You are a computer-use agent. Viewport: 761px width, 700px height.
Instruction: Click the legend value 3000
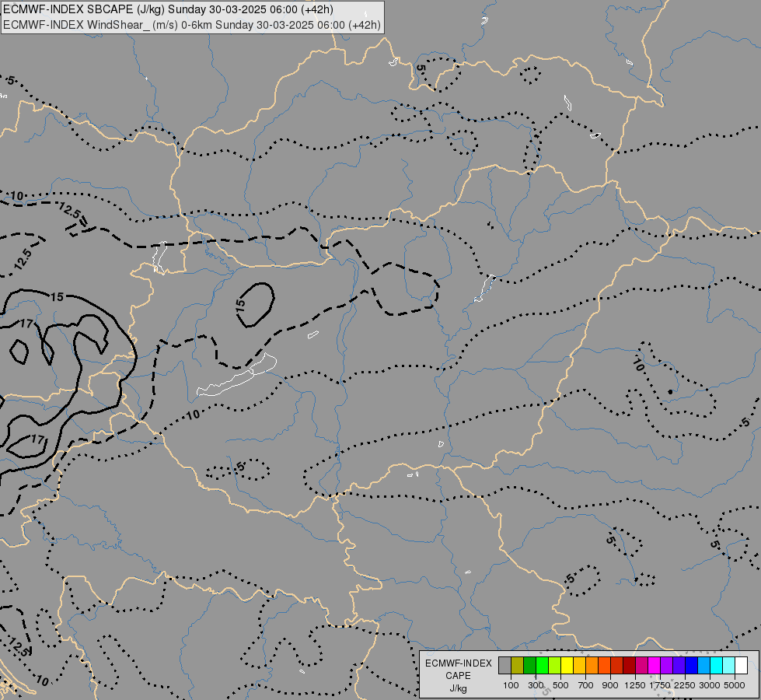tap(710, 685)
